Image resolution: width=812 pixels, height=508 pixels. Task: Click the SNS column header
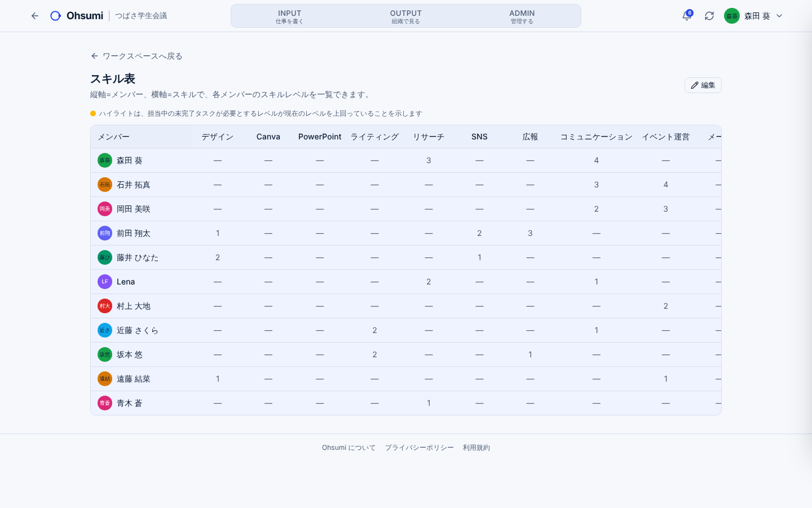tap(479, 137)
